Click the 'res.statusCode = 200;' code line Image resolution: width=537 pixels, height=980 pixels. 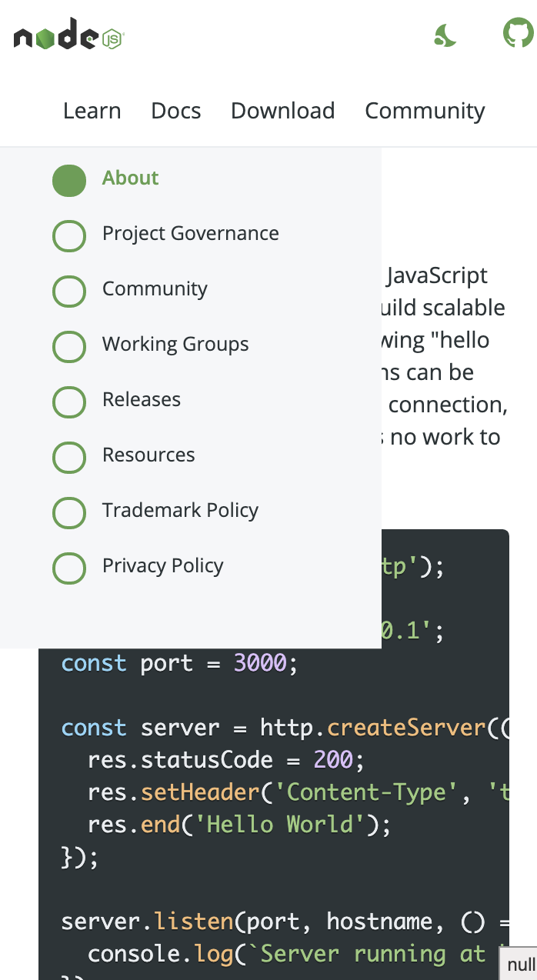(225, 760)
